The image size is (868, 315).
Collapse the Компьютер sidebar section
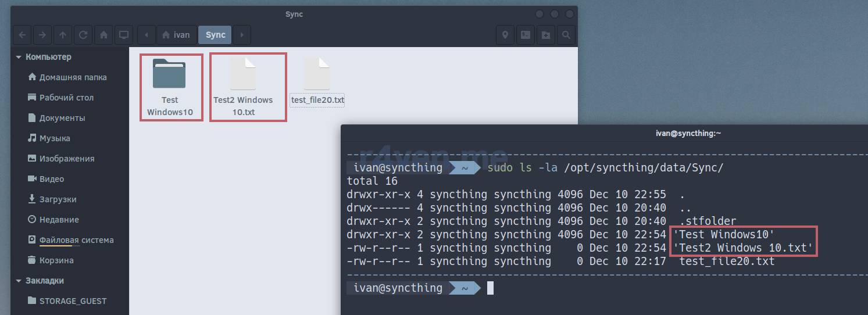(x=19, y=57)
